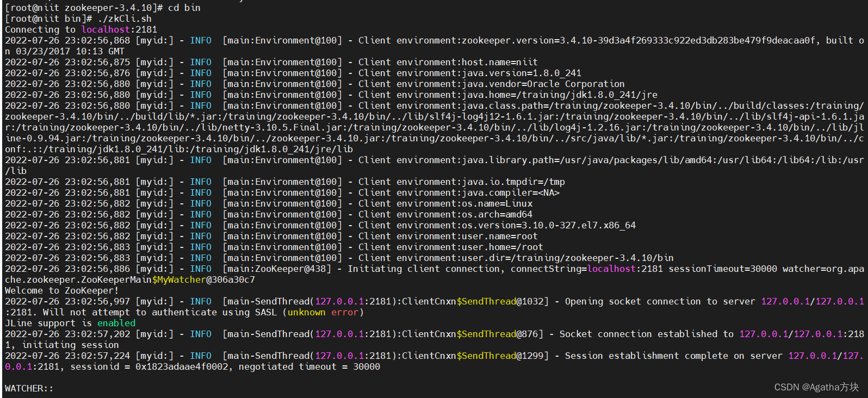Click 'os.name=Linux' text
Screen dimensions: 868x398
point(497,203)
